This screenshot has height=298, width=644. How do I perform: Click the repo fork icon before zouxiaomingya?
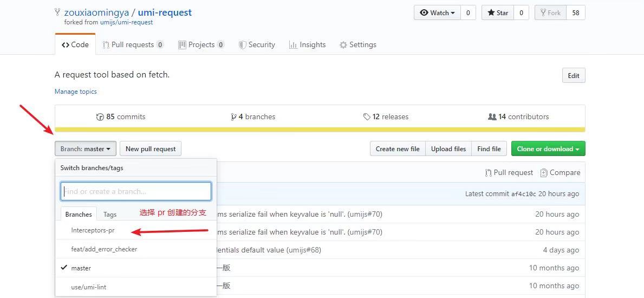click(57, 12)
